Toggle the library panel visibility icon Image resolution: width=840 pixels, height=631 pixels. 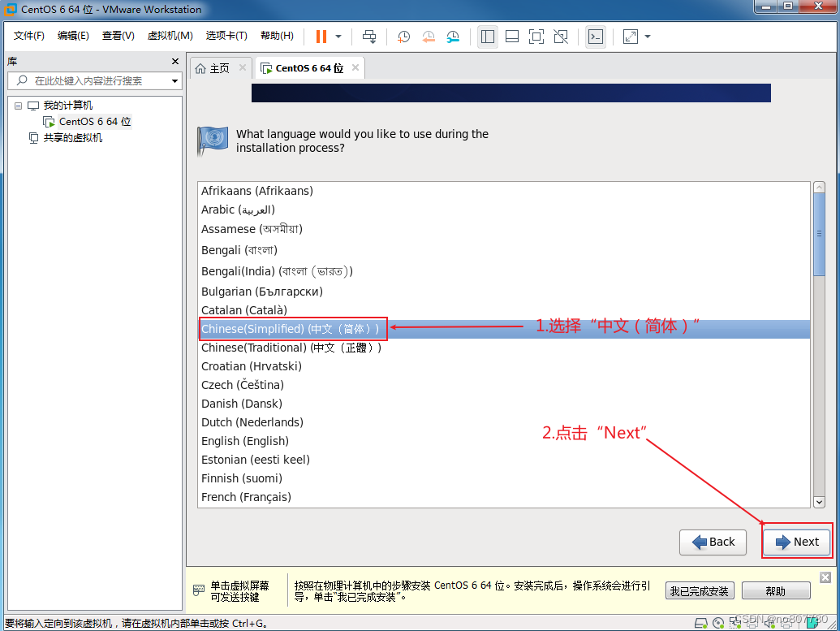487,37
